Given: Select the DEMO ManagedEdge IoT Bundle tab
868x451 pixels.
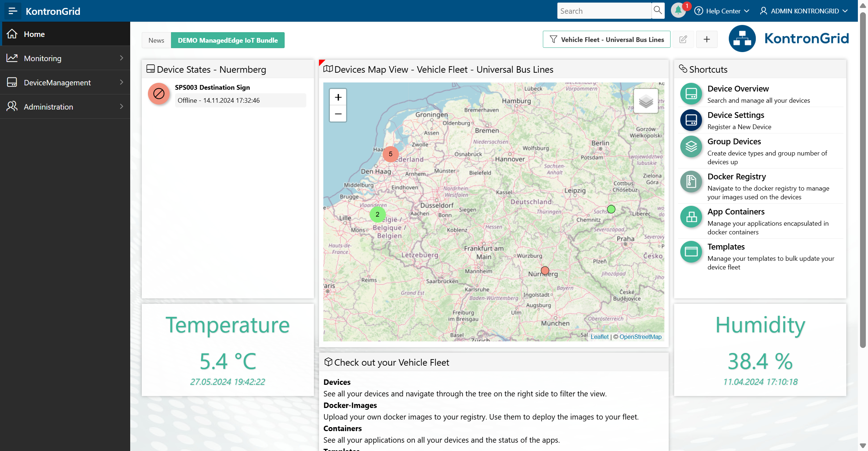Looking at the screenshot, I should pyautogui.click(x=228, y=41).
